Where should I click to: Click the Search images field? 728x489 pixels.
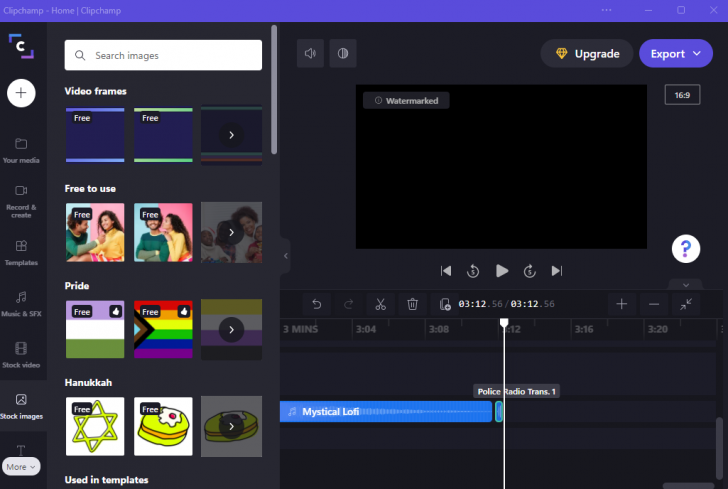click(163, 56)
